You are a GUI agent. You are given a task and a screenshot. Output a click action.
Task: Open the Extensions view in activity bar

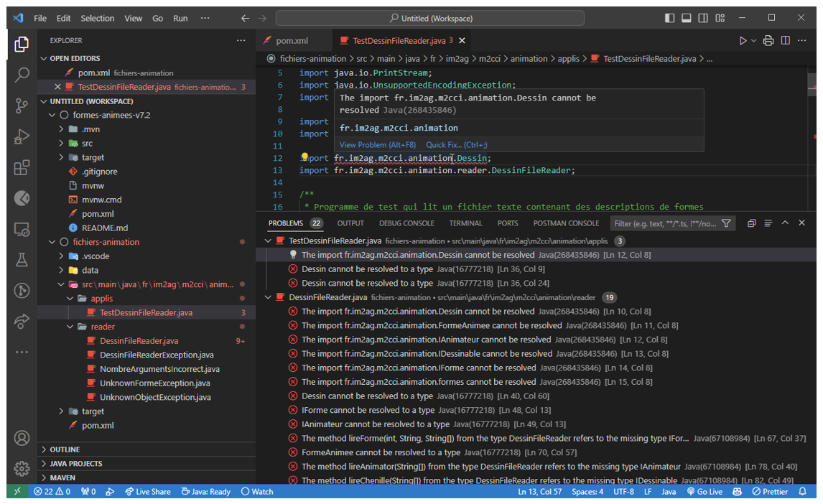coord(22,168)
